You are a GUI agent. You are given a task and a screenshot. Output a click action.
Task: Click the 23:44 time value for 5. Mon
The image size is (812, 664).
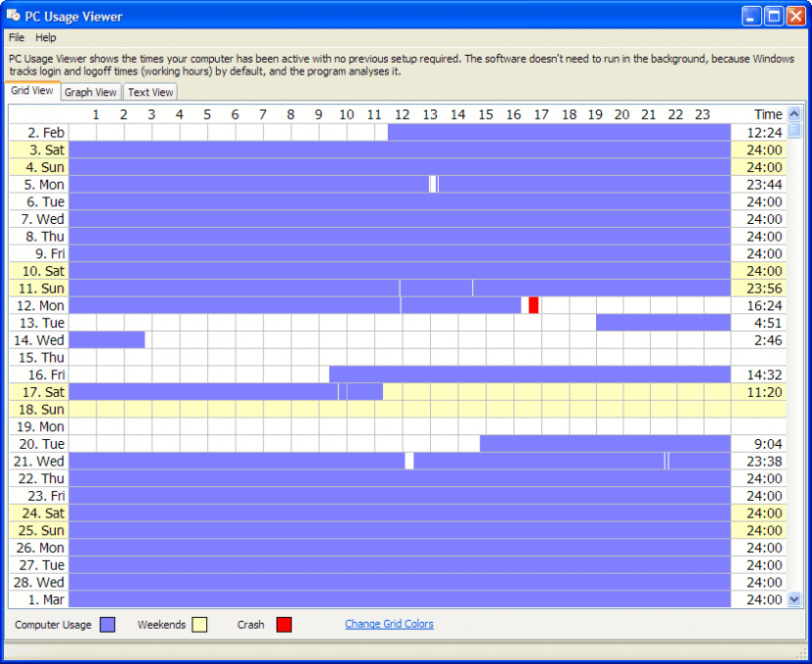click(764, 185)
